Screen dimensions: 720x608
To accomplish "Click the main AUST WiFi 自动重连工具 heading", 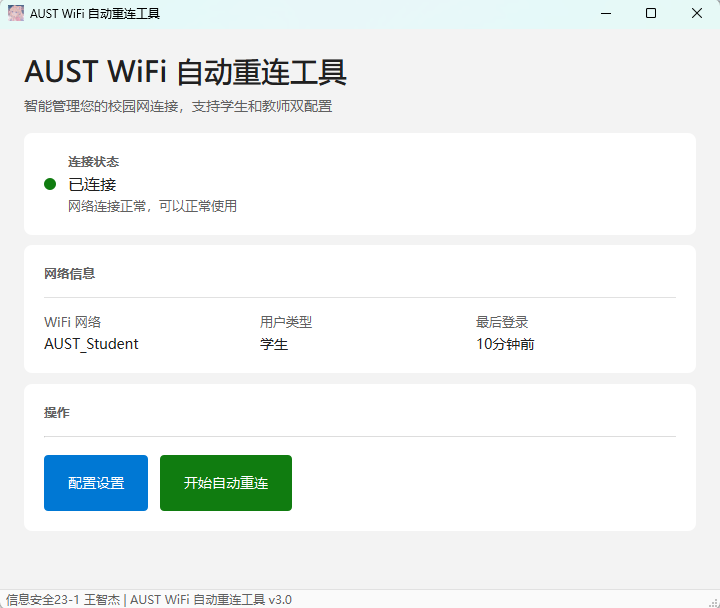I will pos(185,73).
